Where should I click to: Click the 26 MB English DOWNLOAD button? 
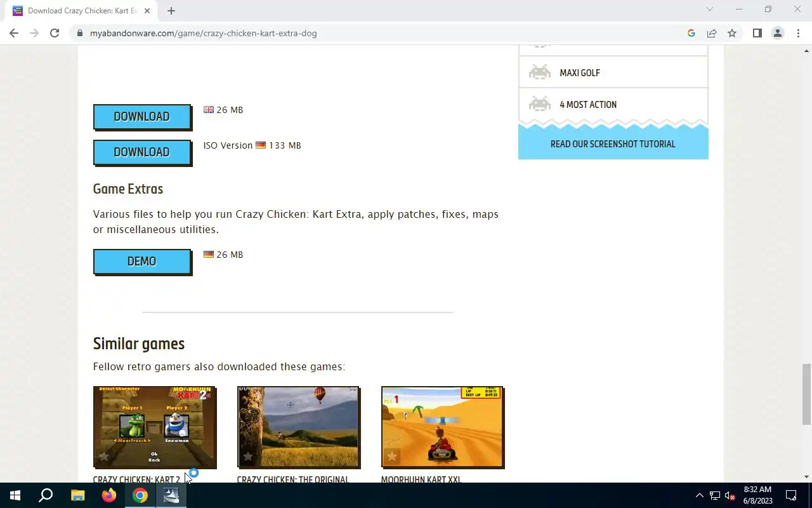[142, 117]
